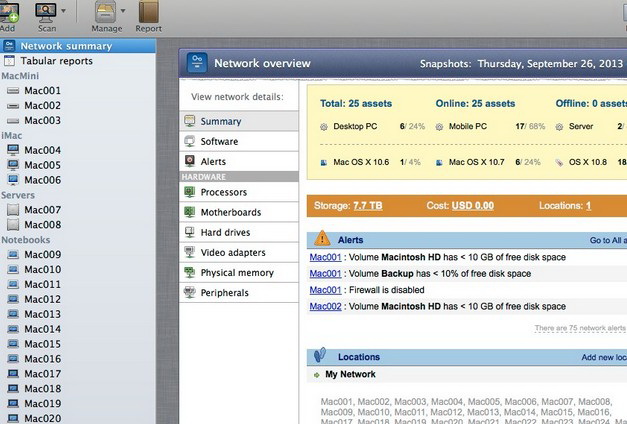Click the Network overview header icon
The height and width of the screenshot is (424, 627).
tap(197, 63)
